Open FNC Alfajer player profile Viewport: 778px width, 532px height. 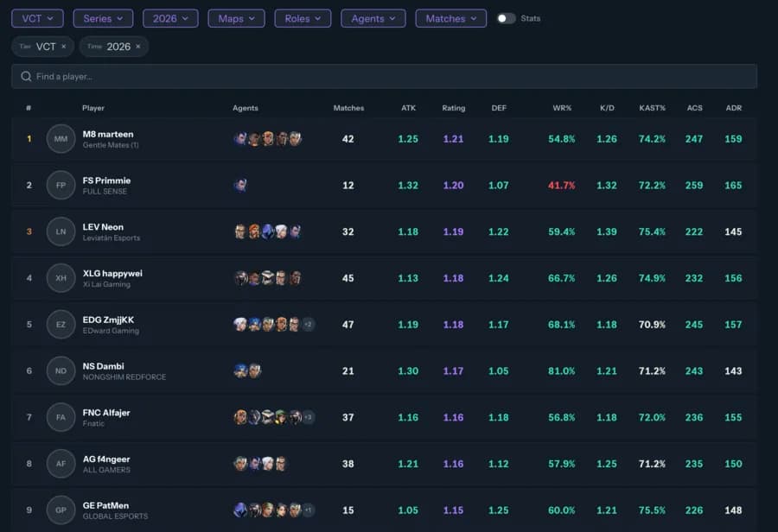(106, 413)
